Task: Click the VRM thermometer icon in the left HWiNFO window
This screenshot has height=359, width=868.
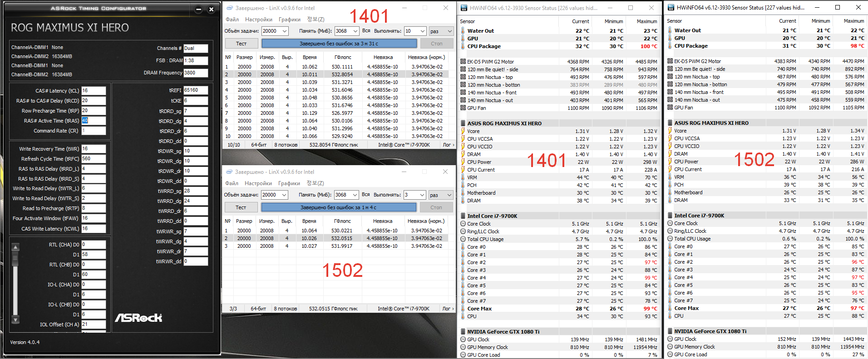Action: coord(463,177)
